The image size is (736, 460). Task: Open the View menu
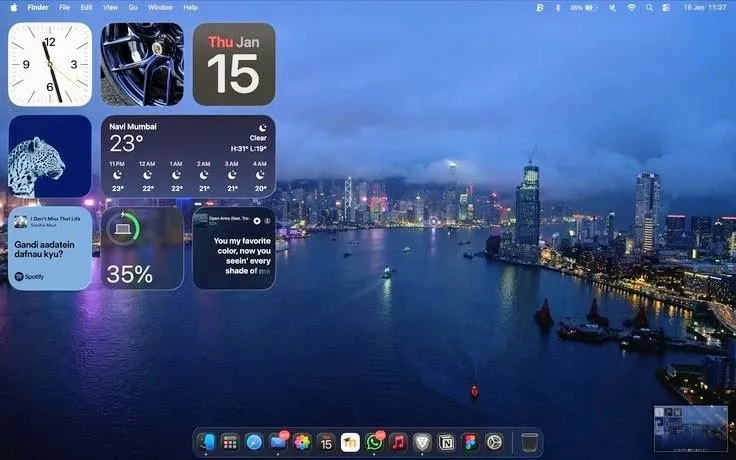(x=110, y=8)
